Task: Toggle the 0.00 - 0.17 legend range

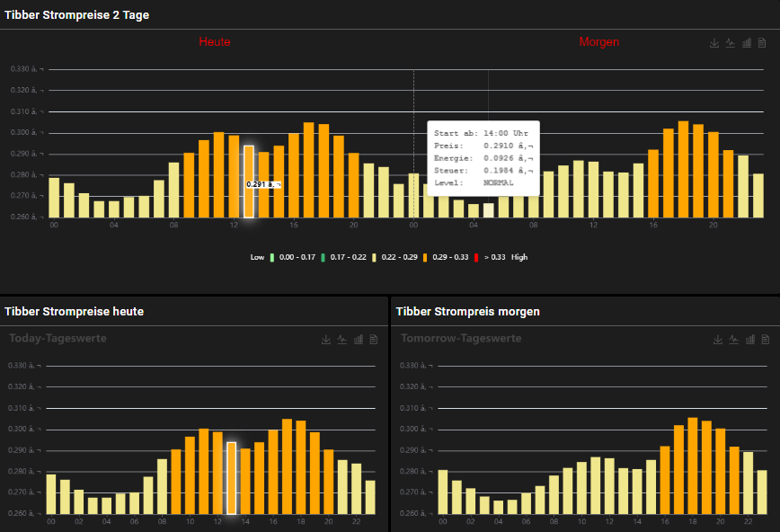Action: 293,257
